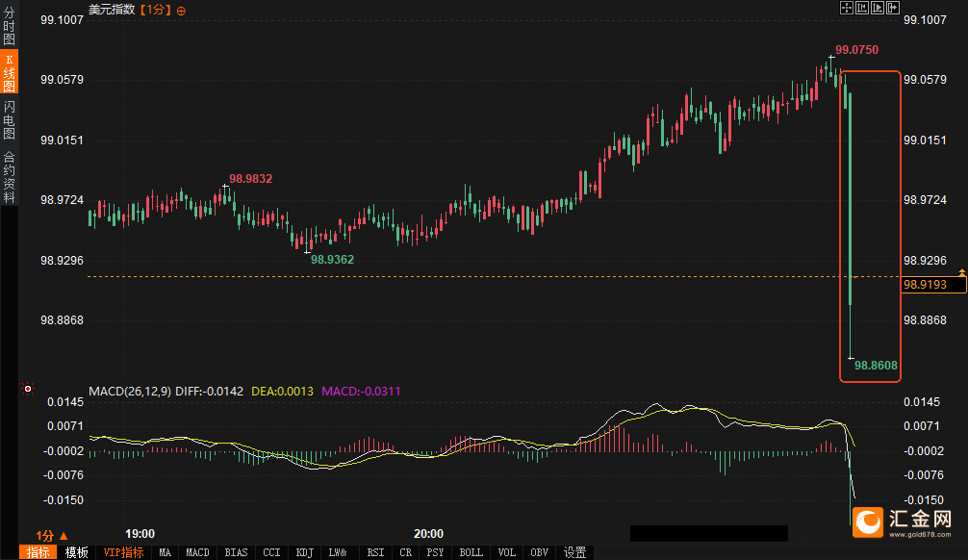Open the 1分 timeframe dropdown

point(52,535)
